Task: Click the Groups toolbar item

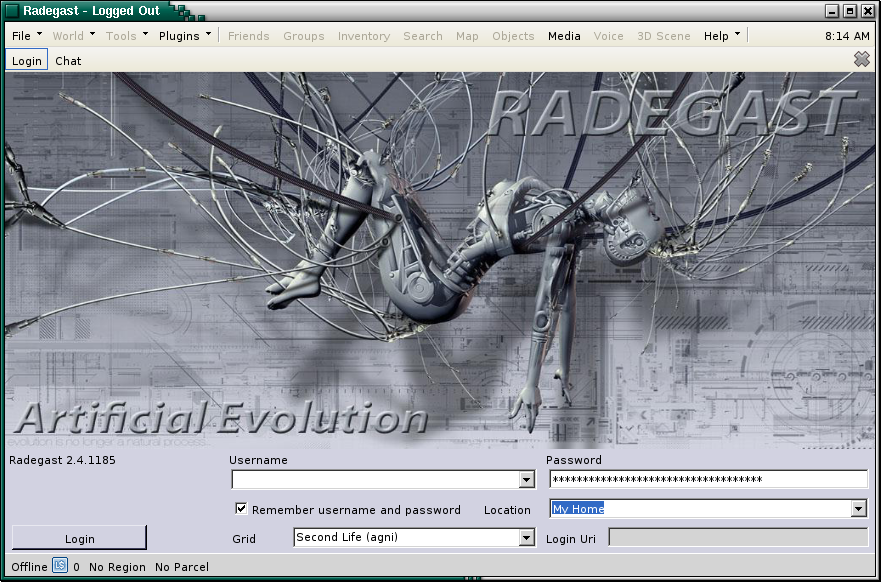Action: tap(303, 36)
